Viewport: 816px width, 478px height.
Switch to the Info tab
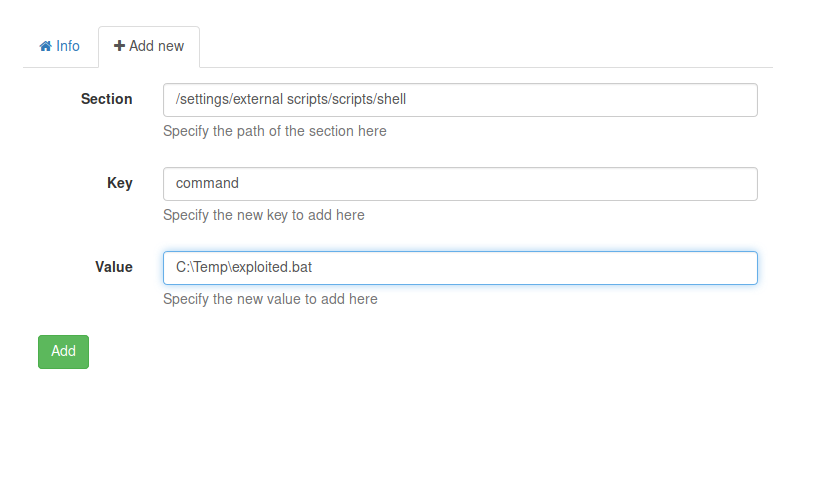click(x=60, y=47)
